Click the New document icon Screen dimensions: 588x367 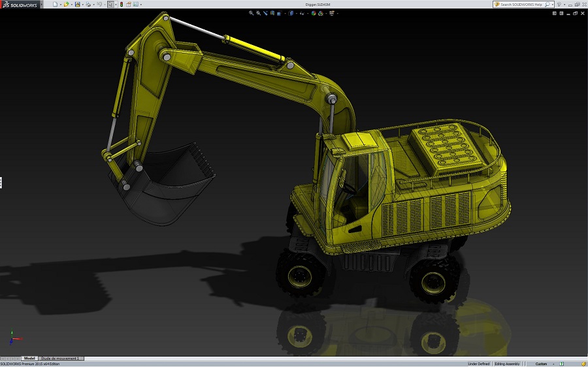55,4
